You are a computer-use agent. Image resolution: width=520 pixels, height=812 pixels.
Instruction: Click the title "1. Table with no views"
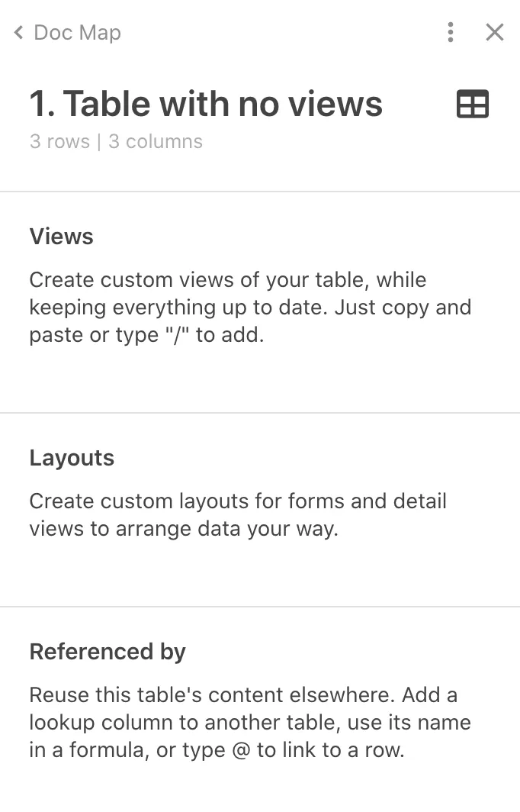(206, 104)
